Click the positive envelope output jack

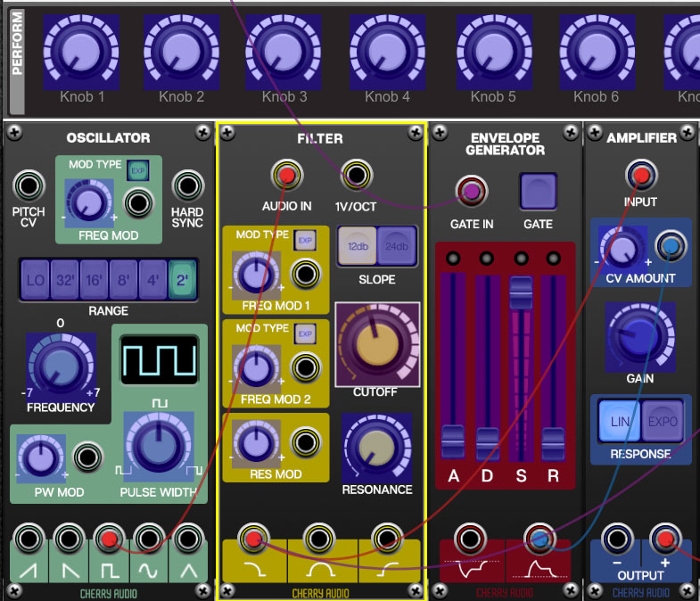pos(539,539)
